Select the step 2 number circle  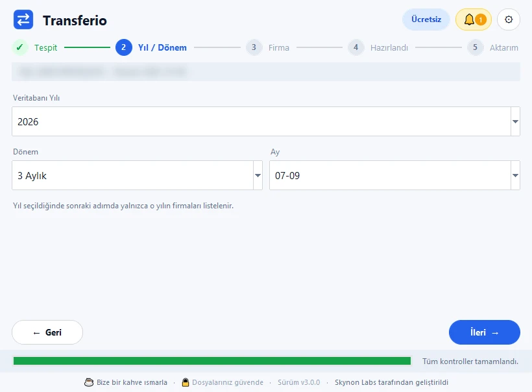(124, 47)
